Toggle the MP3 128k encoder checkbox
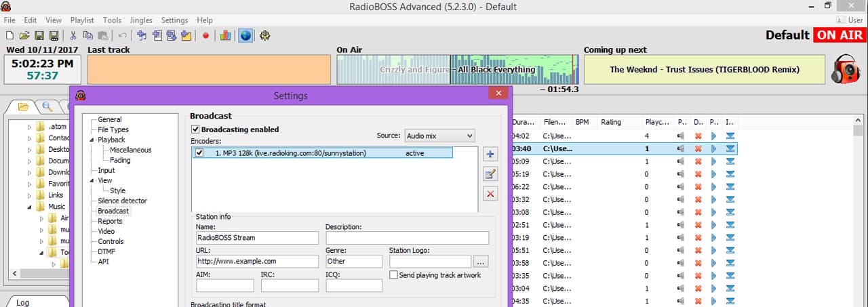Image resolution: width=868 pixels, height=307 pixels. coord(199,153)
